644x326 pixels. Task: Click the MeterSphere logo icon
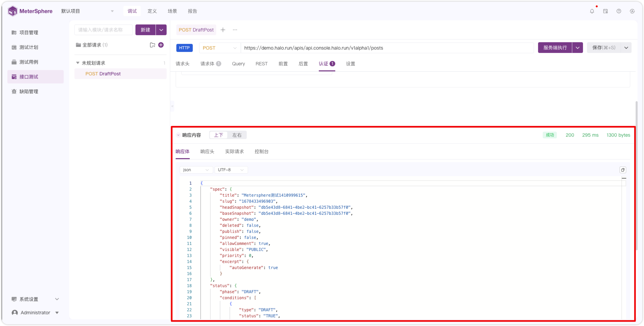(12, 11)
